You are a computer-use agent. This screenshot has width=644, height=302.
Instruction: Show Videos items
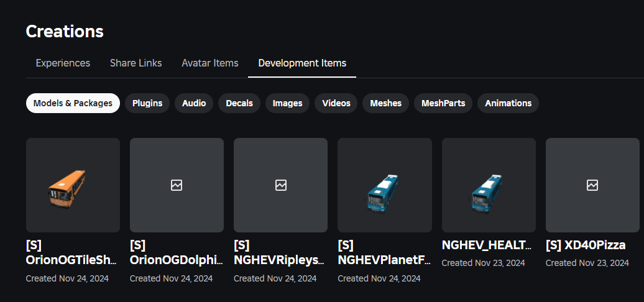pyautogui.click(x=336, y=103)
